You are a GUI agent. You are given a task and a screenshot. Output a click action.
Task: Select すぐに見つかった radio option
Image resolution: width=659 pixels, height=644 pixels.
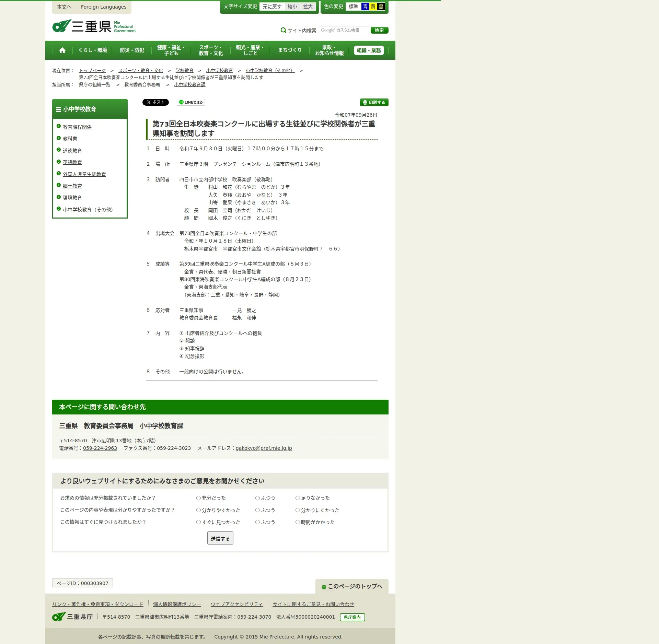[x=198, y=522]
